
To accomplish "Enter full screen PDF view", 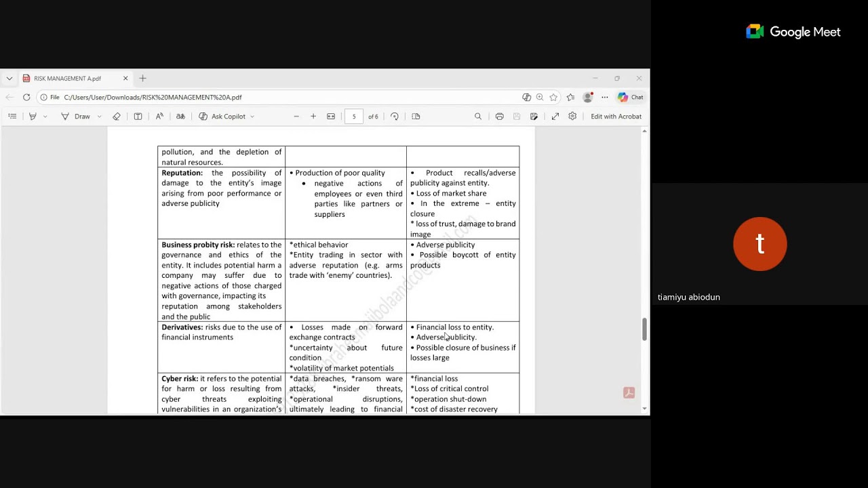I will [555, 117].
